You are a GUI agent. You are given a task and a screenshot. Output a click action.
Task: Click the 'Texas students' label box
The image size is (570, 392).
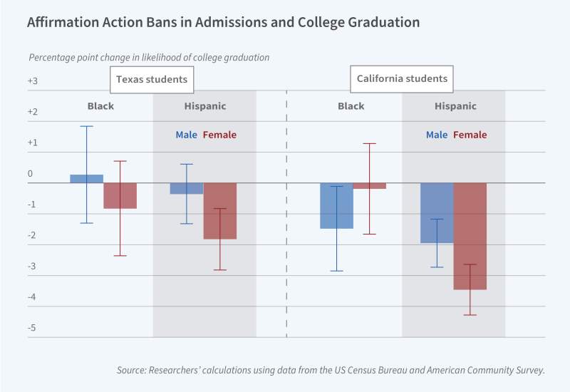click(x=153, y=79)
